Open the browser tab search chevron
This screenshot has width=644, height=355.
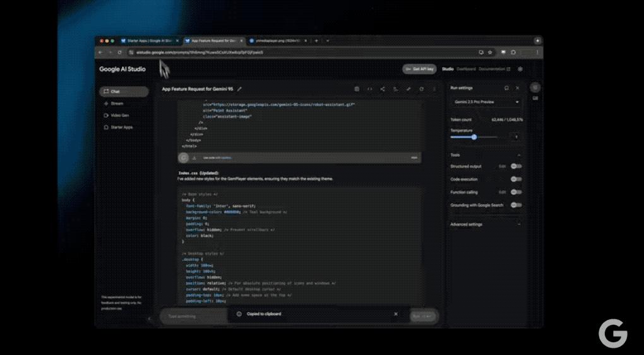(327, 40)
